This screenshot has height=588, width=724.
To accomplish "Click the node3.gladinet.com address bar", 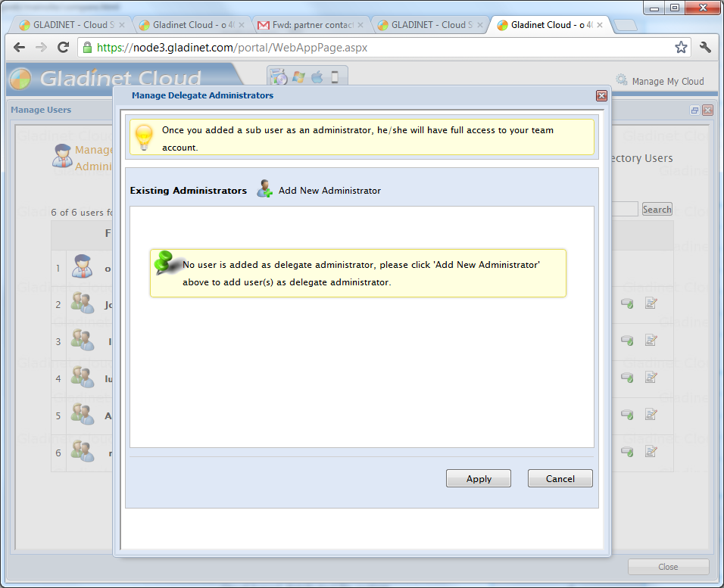I will (383, 48).
